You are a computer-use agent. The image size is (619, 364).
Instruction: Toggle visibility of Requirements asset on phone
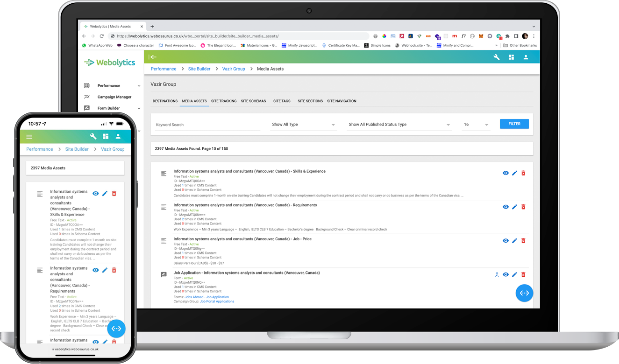point(95,270)
